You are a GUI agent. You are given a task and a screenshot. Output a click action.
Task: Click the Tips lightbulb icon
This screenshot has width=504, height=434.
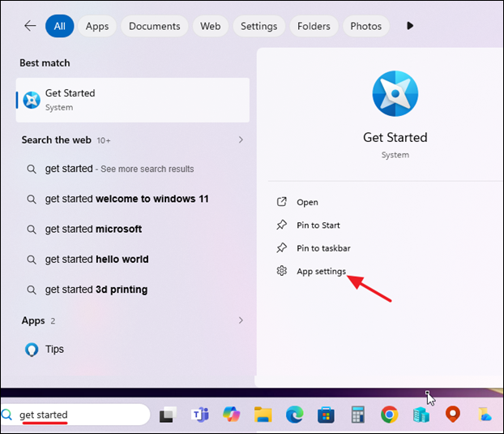(32, 350)
